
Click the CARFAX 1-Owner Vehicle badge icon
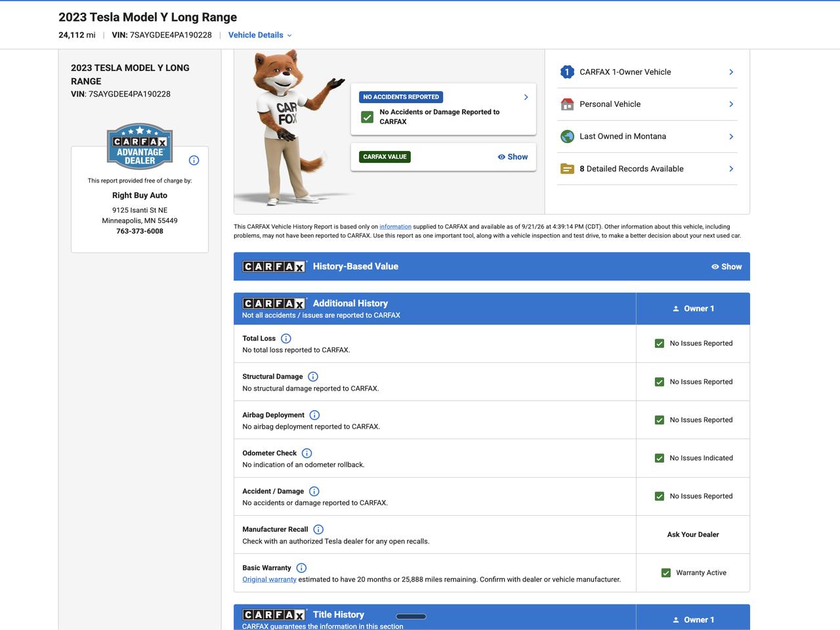coord(567,72)
